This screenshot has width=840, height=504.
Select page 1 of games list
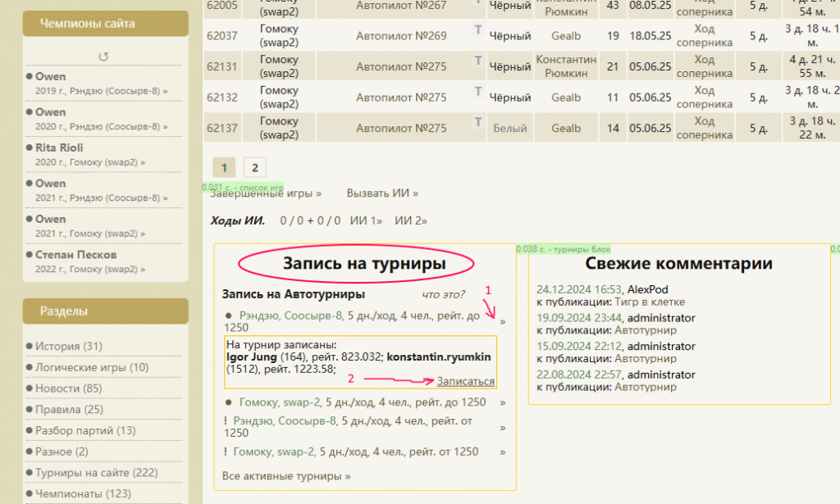click(224, 168)
